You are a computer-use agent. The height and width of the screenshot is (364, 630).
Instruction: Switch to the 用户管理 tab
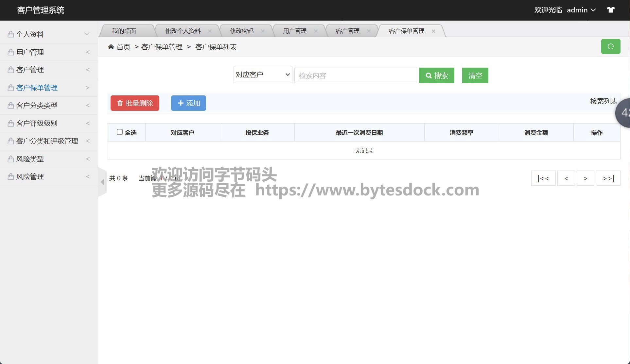click(294, 31)
